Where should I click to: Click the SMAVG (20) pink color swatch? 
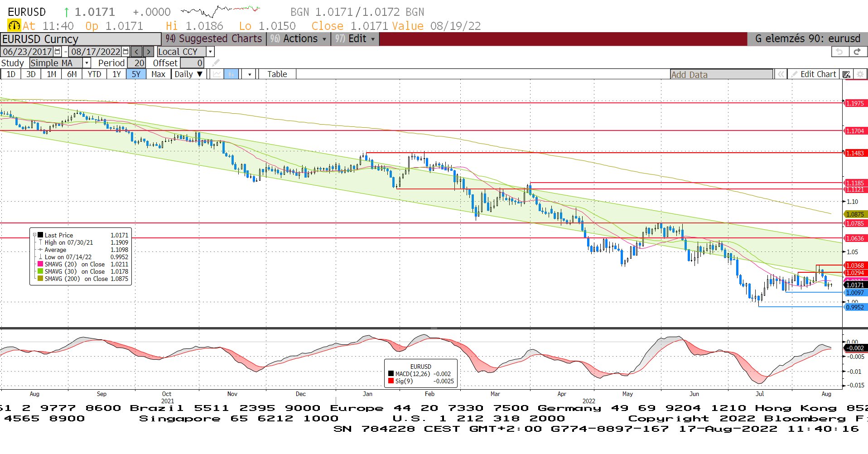40,264
